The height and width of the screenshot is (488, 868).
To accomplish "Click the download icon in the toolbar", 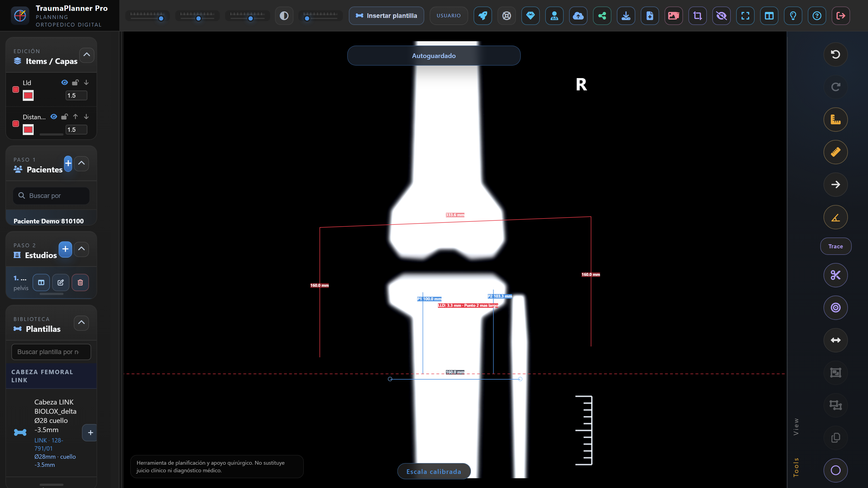I will point(626,16).
